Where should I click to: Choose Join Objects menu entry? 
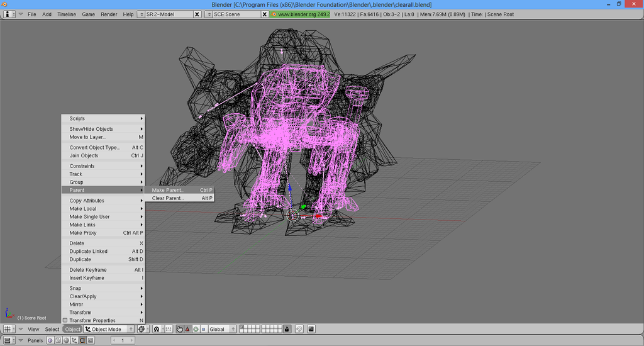tap(103, 155)
